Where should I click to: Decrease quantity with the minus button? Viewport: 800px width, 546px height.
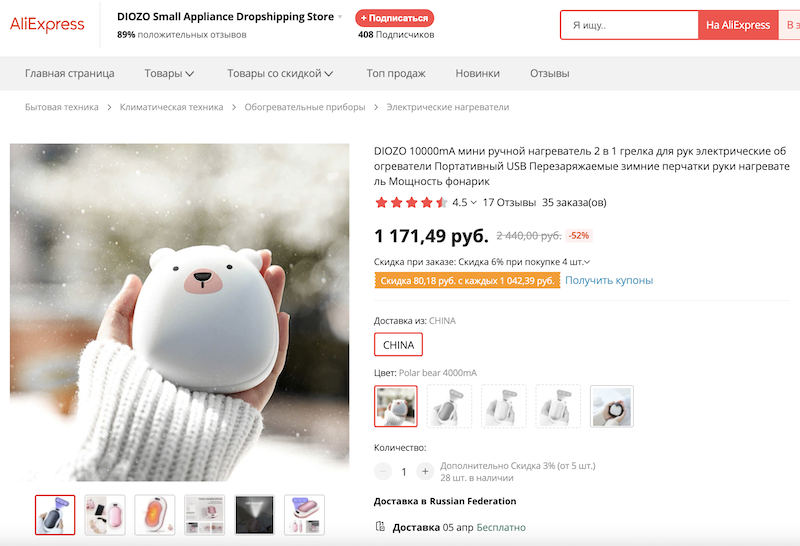[x=383, y=471]
